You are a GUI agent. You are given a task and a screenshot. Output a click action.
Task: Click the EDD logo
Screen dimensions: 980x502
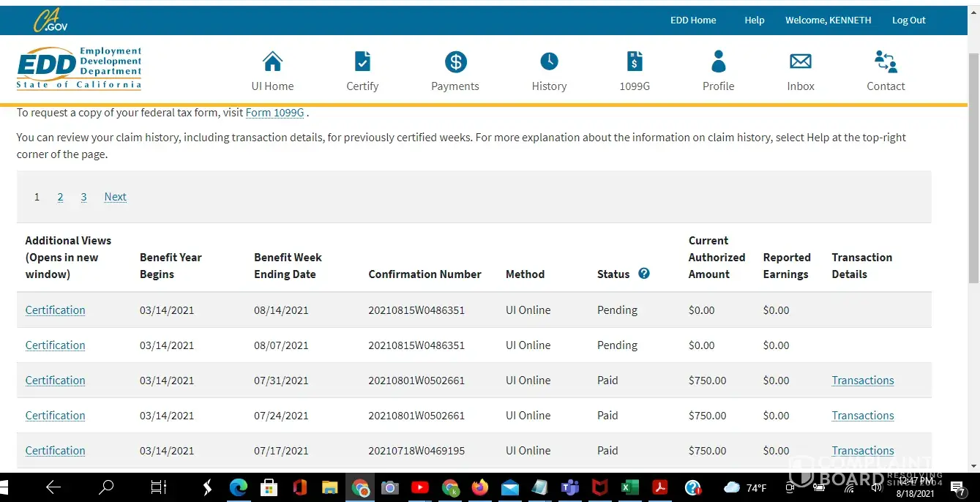coord(79,69)
